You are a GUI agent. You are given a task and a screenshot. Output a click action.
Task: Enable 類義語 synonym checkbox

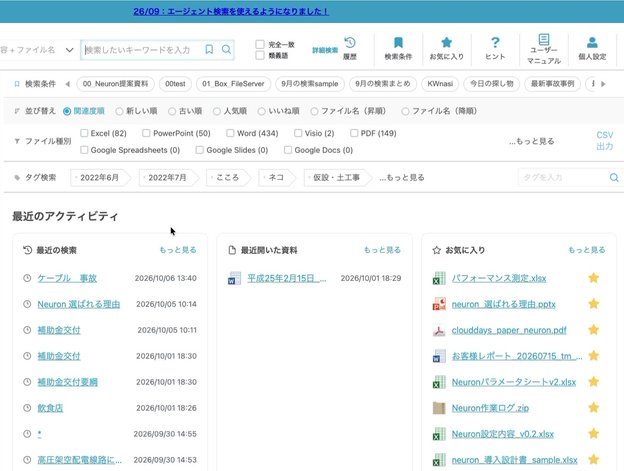click(x=260, y=55)
